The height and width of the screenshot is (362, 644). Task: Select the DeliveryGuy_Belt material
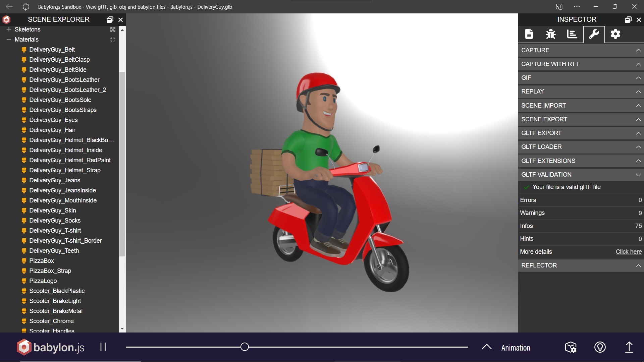[52, 50]
